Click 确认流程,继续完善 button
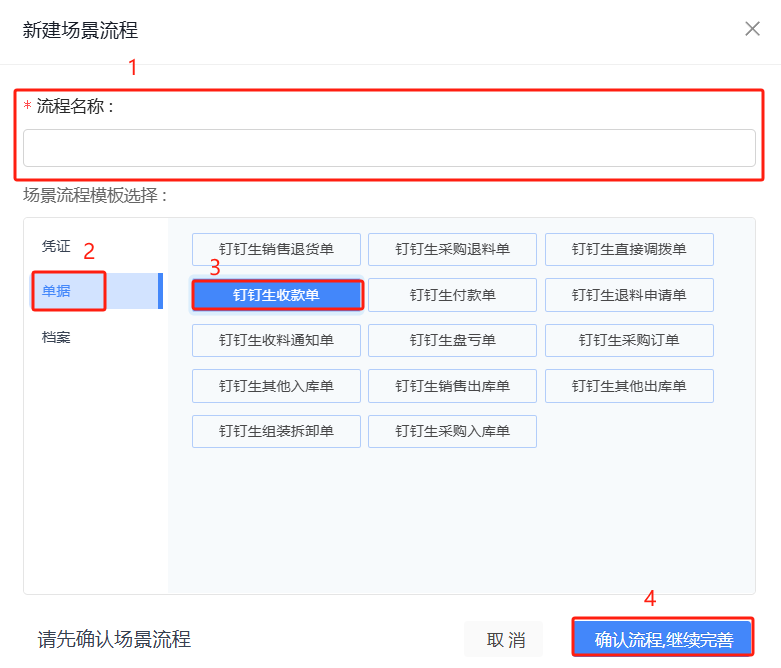 coord(662,638)
